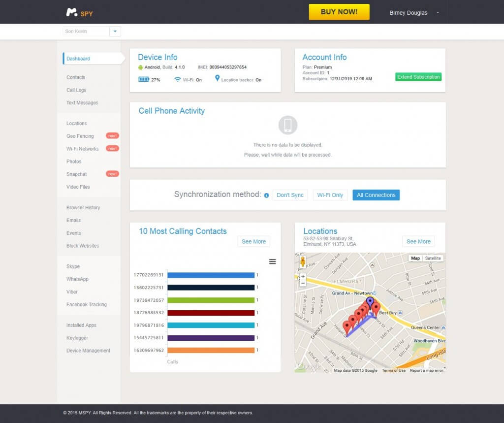Image resolution: width=504 pixels, height=423 pixels.
Task: Open Call Logs in sidebar
Action: click(76, 90)
